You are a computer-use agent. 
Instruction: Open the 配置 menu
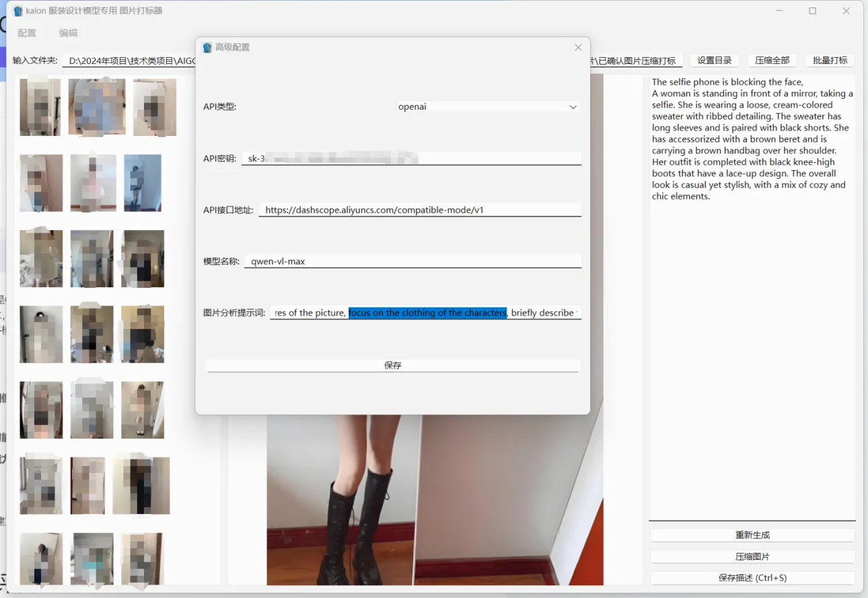pyautogui.click(x=27, y=33)
